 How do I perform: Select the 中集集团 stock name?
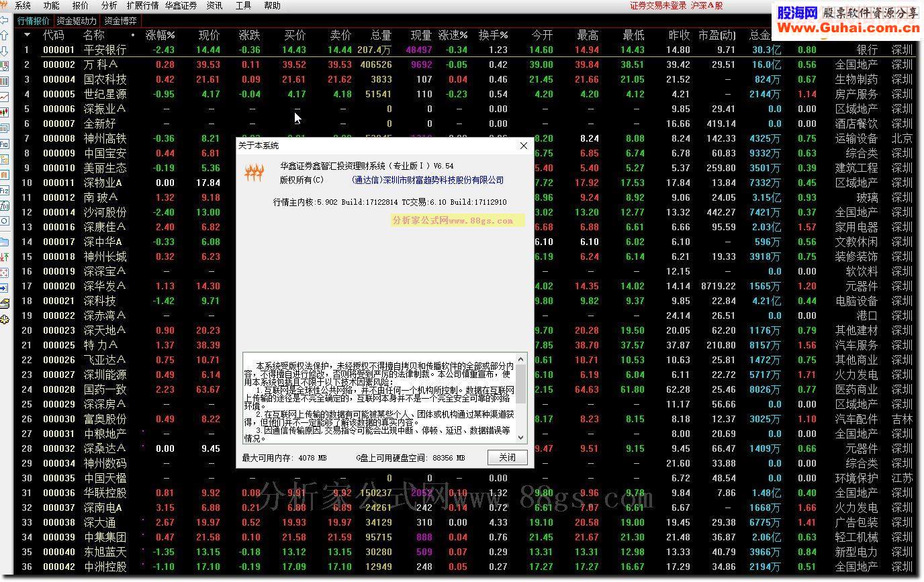point(105,537)
